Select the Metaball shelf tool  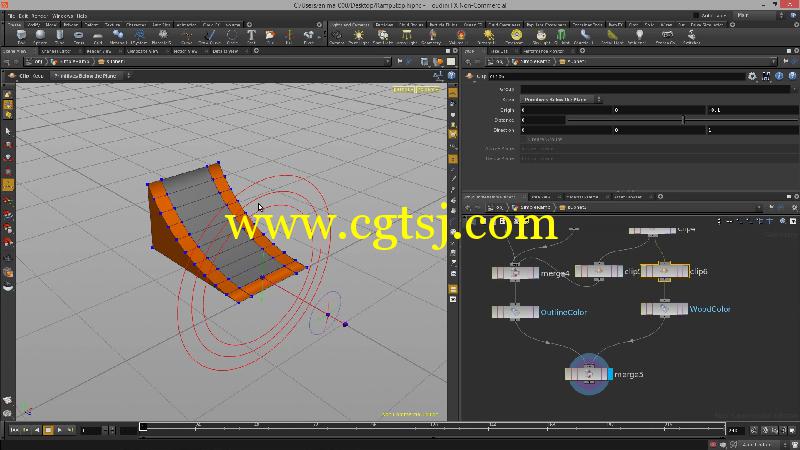coord(118,36)
